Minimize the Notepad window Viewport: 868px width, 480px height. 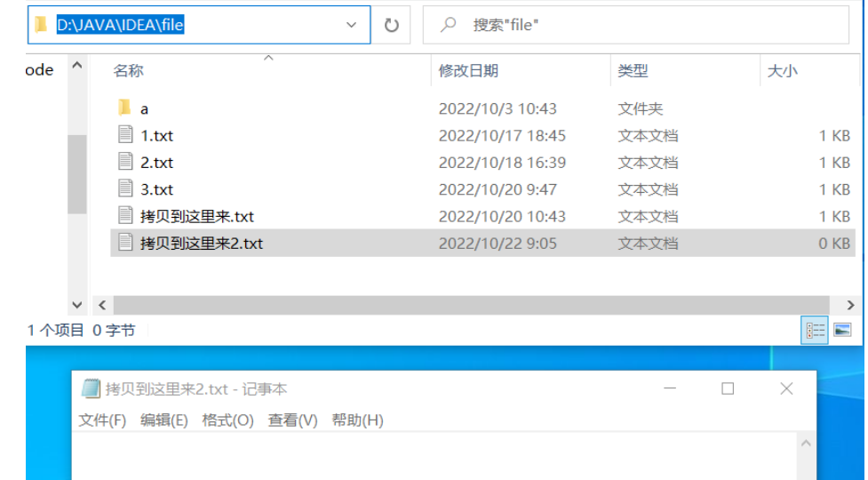(x=670, y=388)
